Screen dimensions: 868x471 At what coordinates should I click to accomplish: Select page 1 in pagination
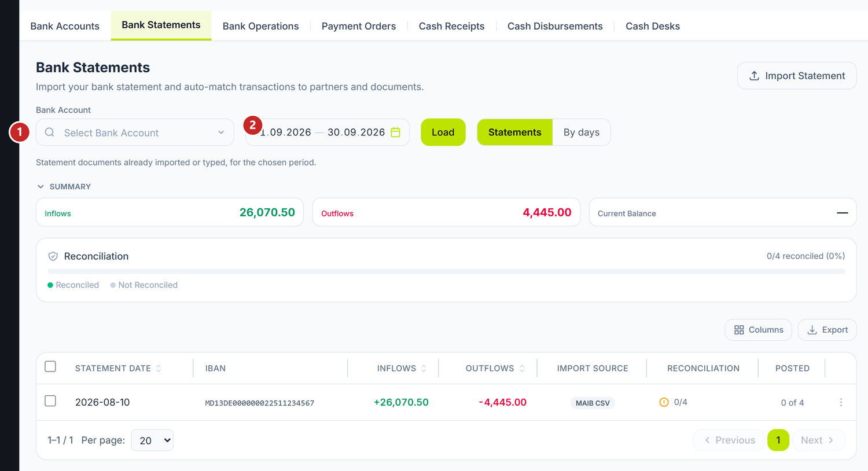click(x=778, y=440)
